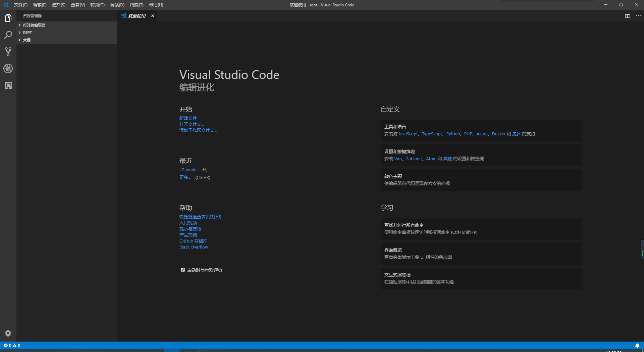Open the Search view icon
Image resolution: width=644 pixels, height=352 pixels.
[x=8, y=35]
